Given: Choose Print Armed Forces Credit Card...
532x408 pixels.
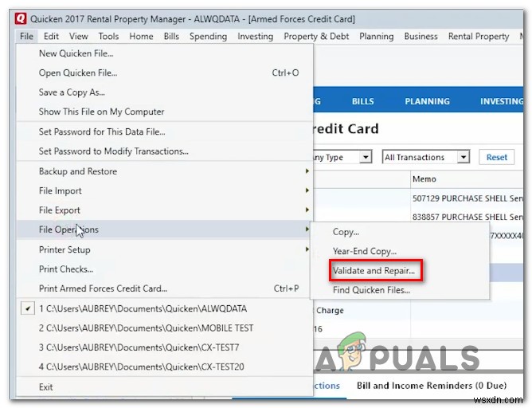Looking at the screenshot, I should [x=165, y=288].
